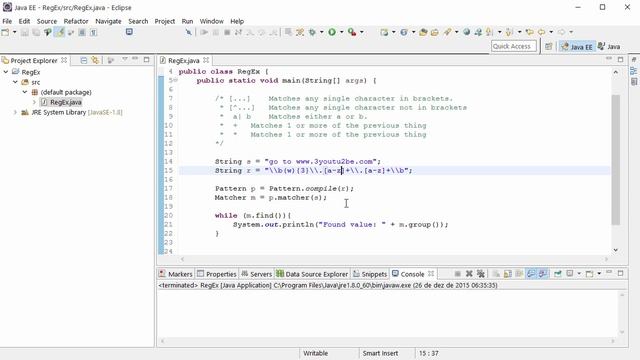
Task: Toggle Show Console When Standard Out Changes
Action: [x=531, y=274]
